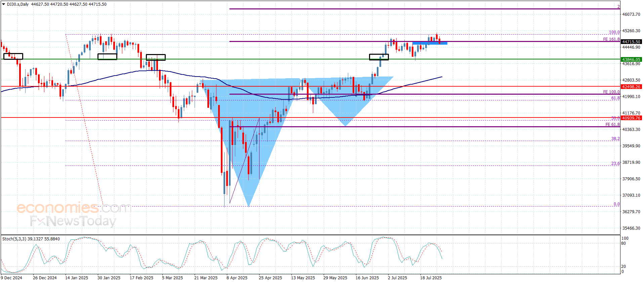Click the 16 Jun 2025 date label
Image resolution: width=644 pixels, height=282 pixels.
click(x=367, y=278)
